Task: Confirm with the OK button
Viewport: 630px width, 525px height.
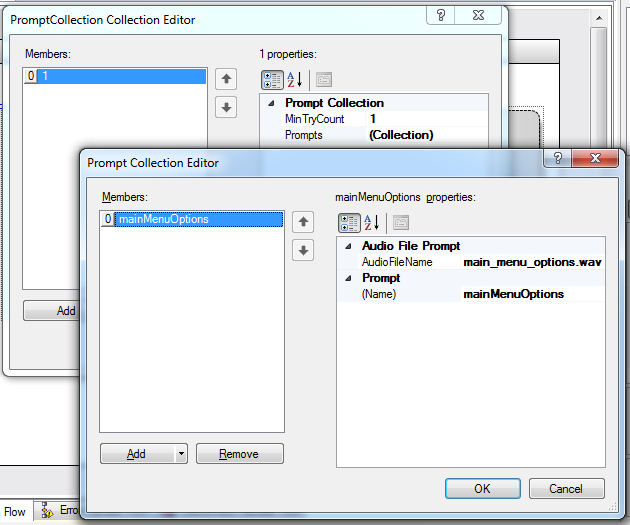Action: 483,488
